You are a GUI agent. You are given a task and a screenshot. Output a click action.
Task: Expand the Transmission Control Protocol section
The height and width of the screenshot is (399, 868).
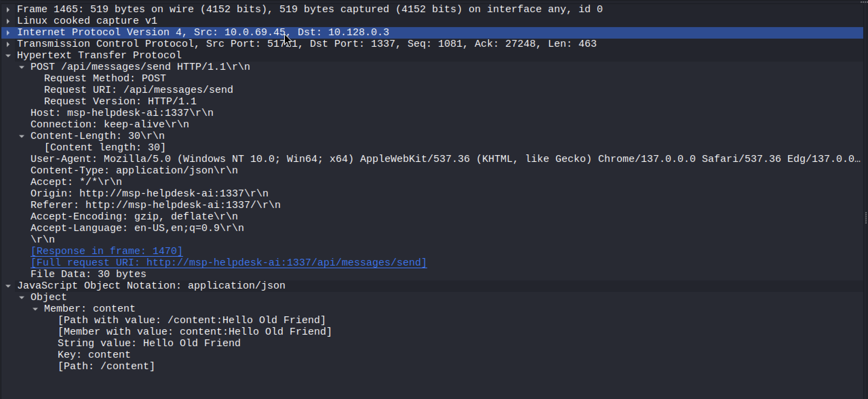pos(8,44)
